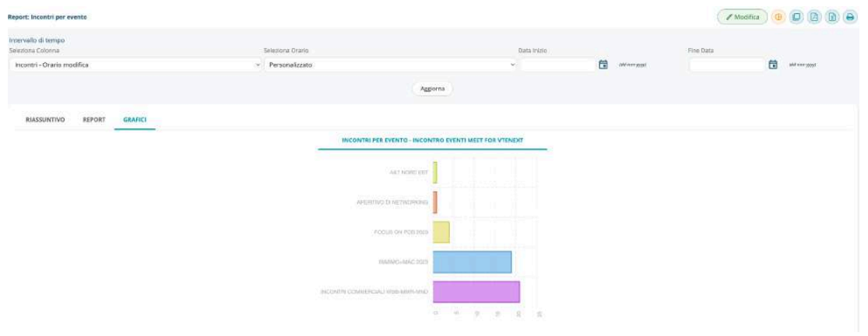Click the Marmo+Mac blue bar
The width and height of the screenshot is (868, 336).
(473, 262)
